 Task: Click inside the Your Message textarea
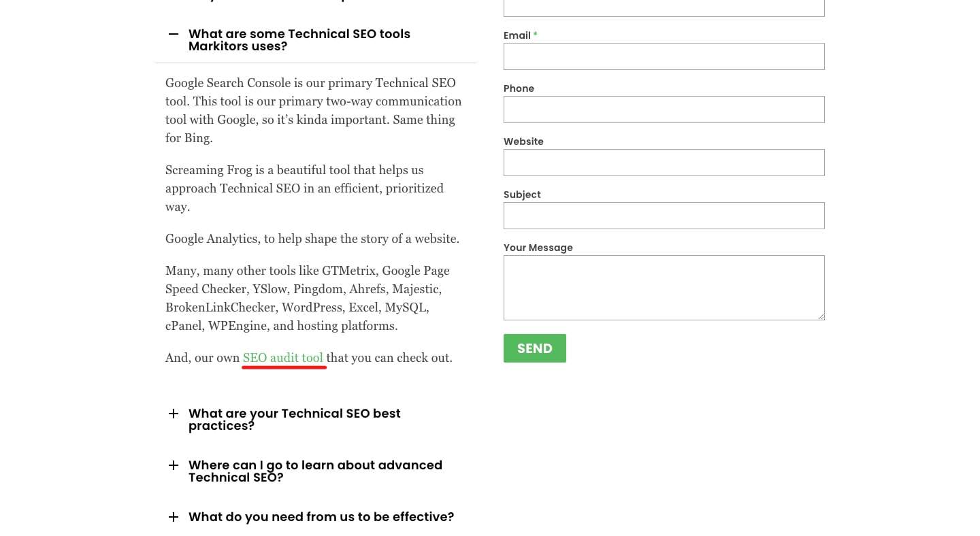point(664,287)
